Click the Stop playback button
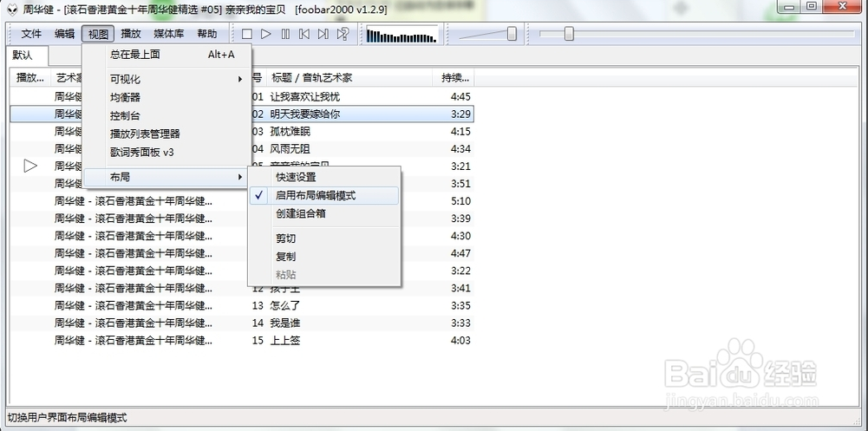This screenshot has height=431, width=868. [x=247, y=35]
